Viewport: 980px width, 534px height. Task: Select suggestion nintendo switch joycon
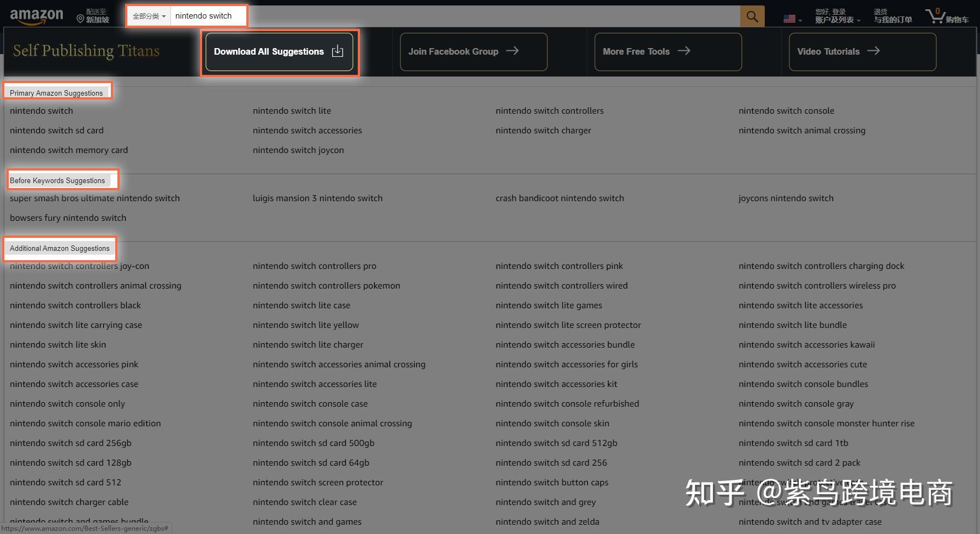coord(298,150)
